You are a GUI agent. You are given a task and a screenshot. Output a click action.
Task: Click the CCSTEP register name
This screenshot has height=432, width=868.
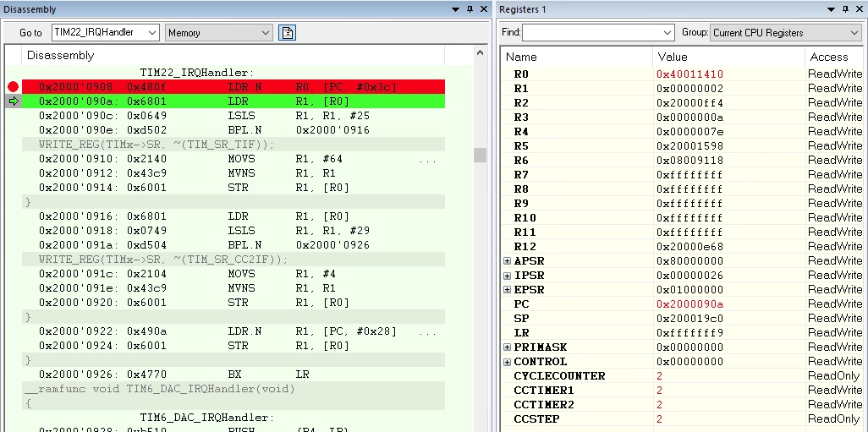pos(536,418)
